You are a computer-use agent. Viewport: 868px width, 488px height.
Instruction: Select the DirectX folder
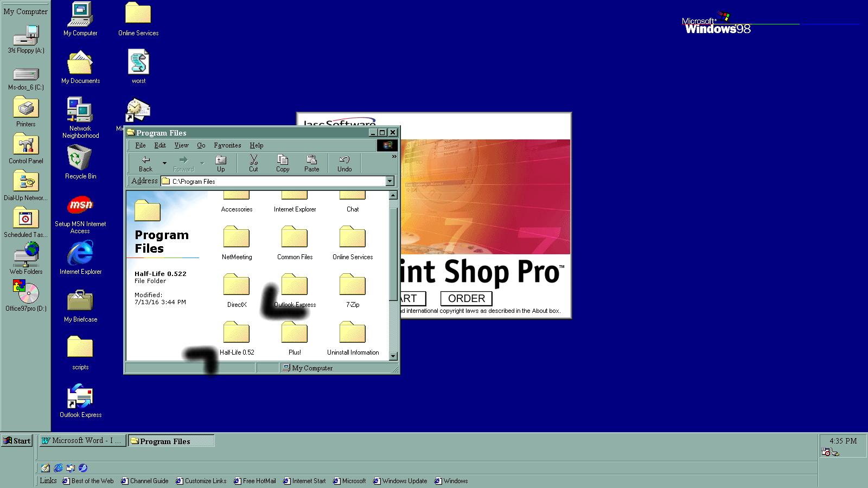tap(237, 290)
